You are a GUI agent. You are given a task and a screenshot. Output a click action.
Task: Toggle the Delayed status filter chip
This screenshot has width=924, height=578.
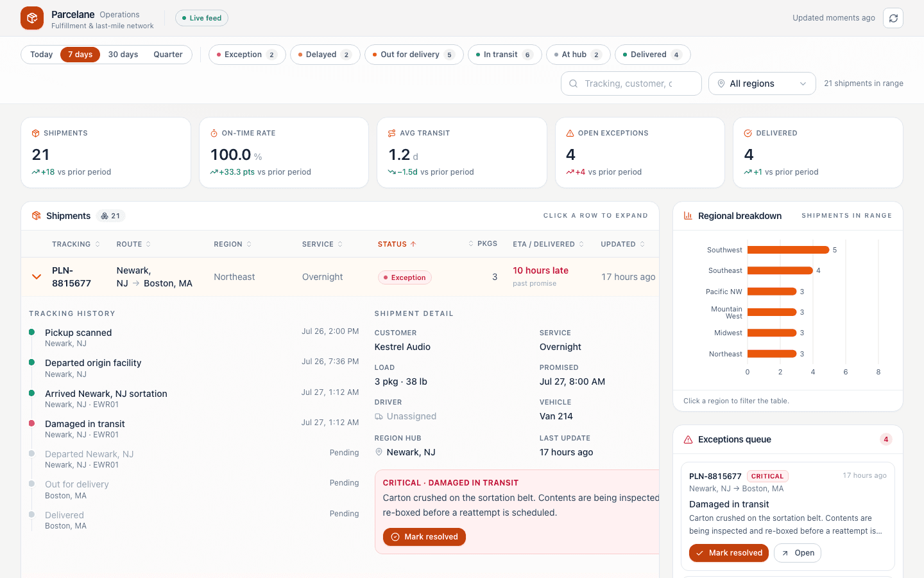click(325, 55)
